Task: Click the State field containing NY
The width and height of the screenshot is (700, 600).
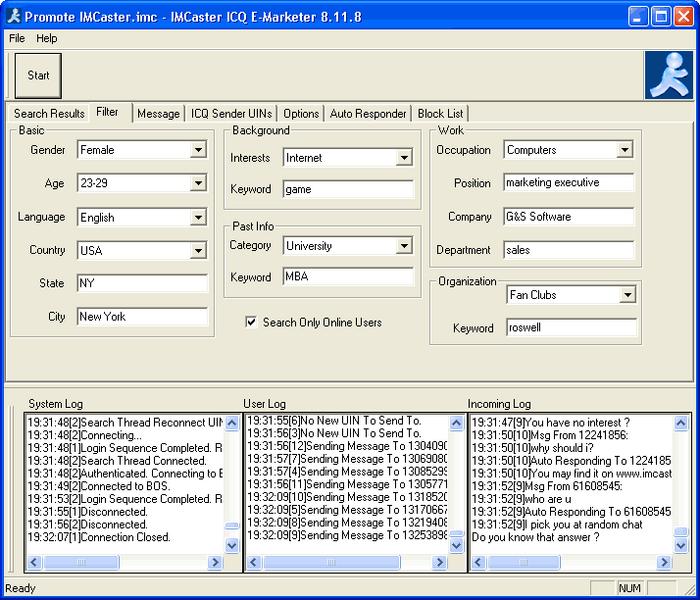Action: (142, 283)
